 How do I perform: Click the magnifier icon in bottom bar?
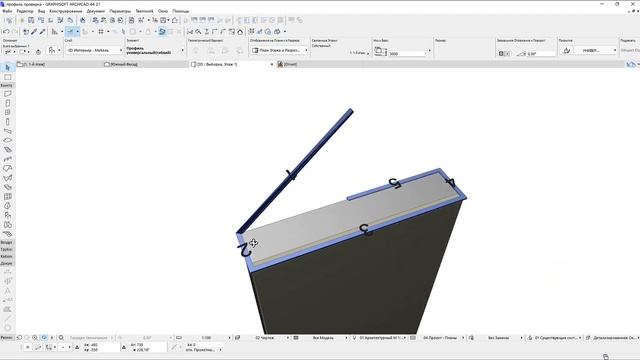point(61,338)
